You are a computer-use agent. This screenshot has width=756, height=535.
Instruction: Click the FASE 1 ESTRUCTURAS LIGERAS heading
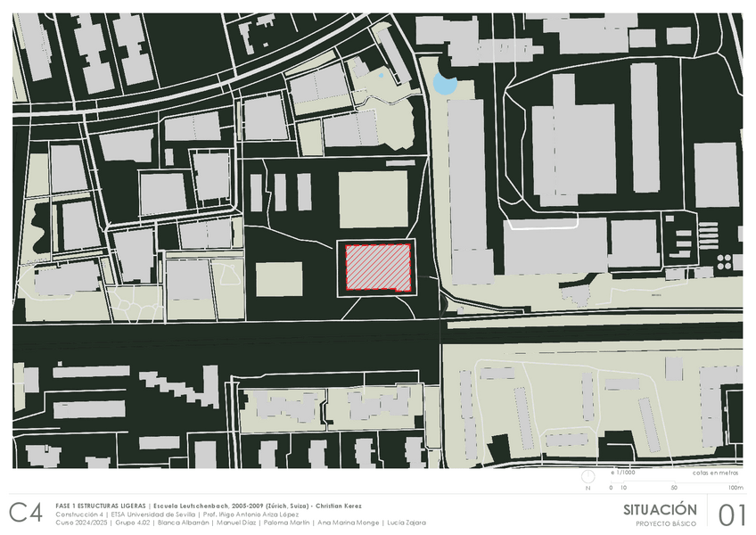coord(100,506)
